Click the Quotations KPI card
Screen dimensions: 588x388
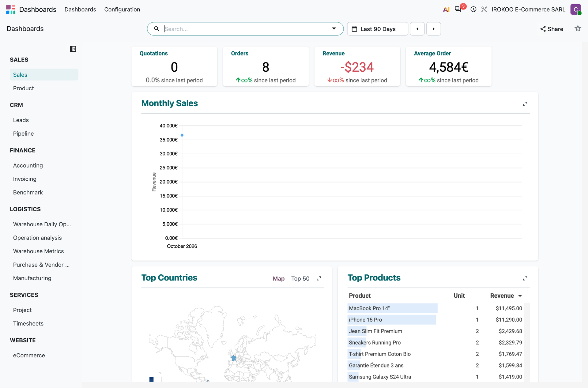[x=174, y=66]
